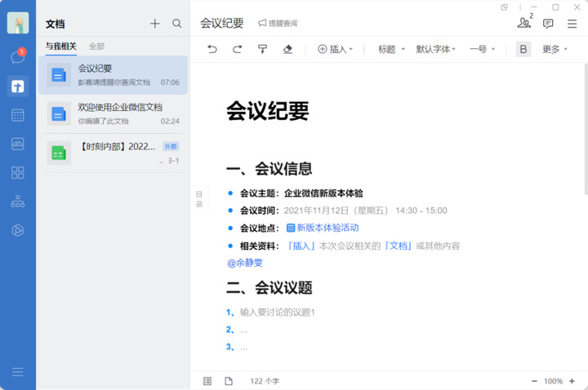Toggle the outline view icon in the status bar
The width and height of the screenshot is (588, 390).
tap(207, 381)
